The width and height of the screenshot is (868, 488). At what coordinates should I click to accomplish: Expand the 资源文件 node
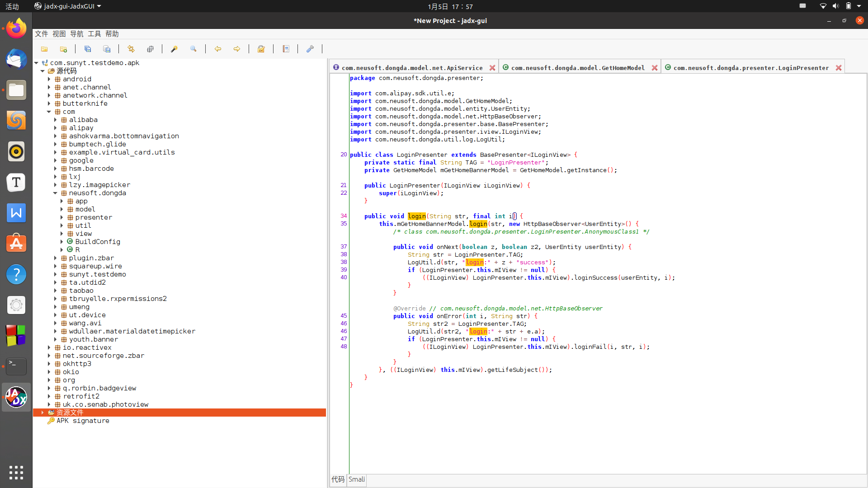[43, 413]
